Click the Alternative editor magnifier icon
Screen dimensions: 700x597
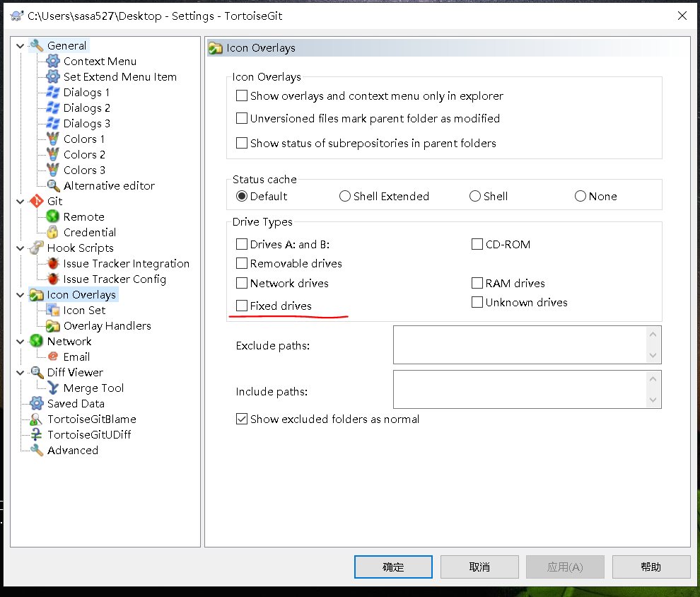coord(53,186)
